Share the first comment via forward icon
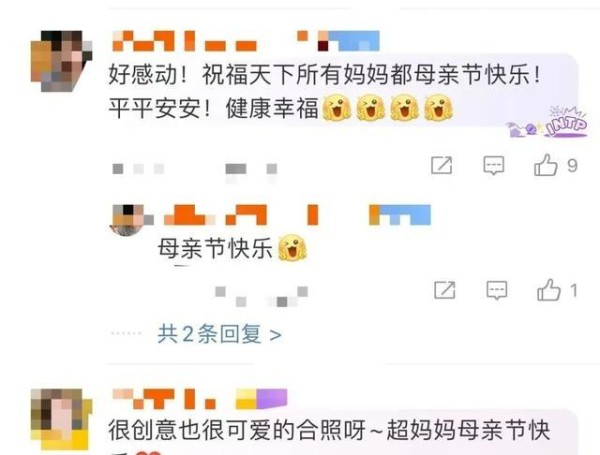 (441, 165)
